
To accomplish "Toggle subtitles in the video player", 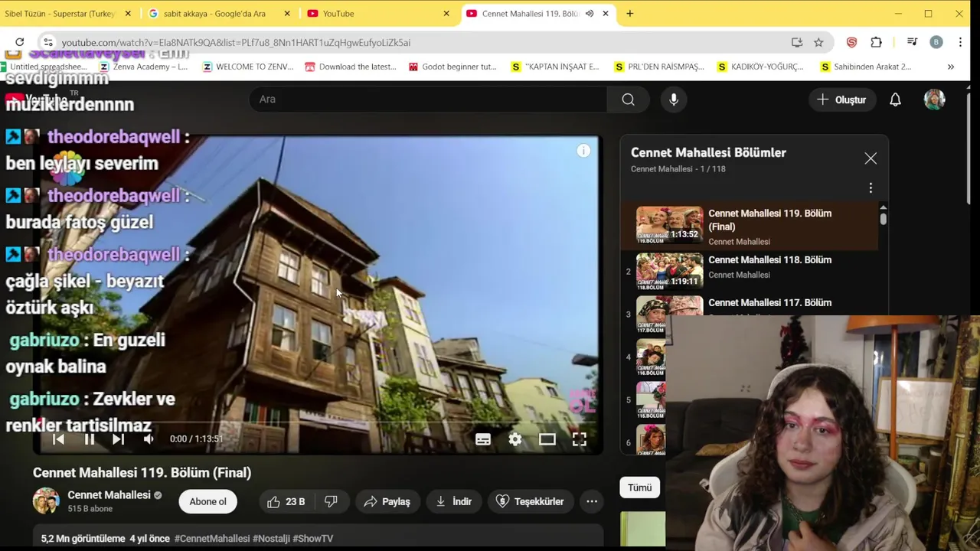I will tap(483, 439).
